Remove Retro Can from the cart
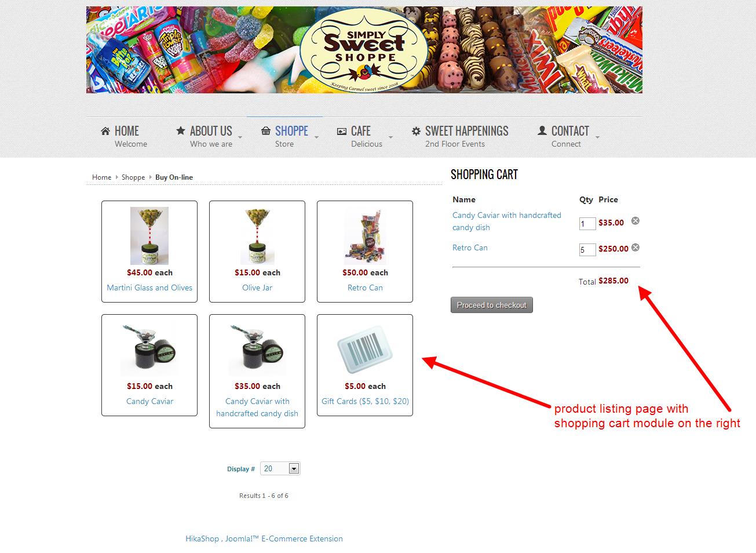The width and height of the screenshot is (756, 553). point(636,248)
